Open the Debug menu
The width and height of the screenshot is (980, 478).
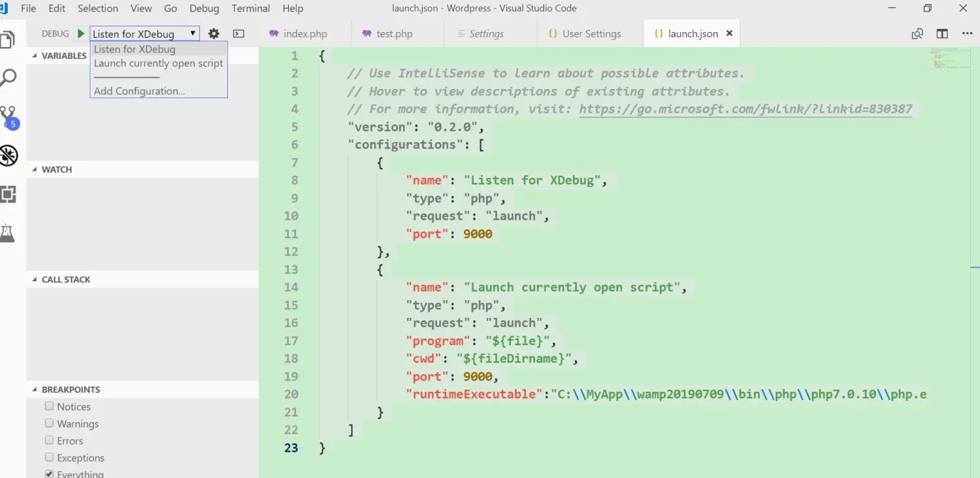204,9
